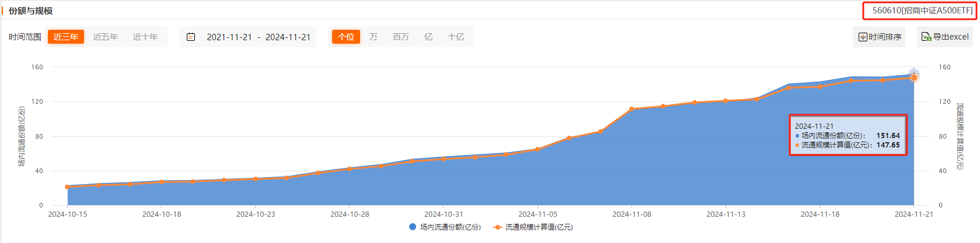Screen dimensions: 980x243
Task: Toggle the 场内流通份额(亿份) legend series
Action: [445, 227]
